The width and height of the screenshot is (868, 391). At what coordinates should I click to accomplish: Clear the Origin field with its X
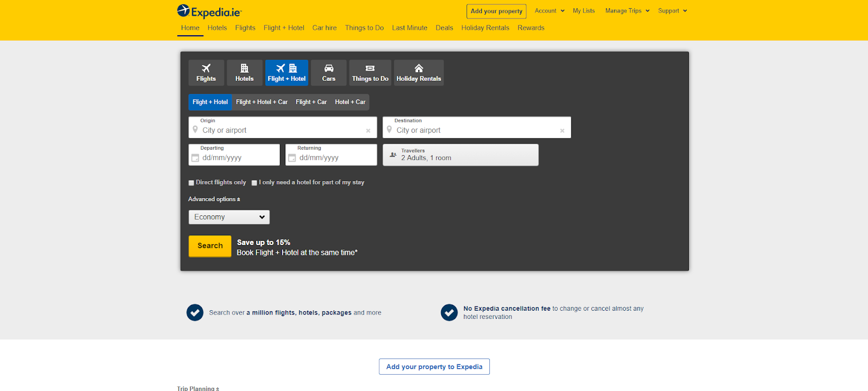point(368,131)
